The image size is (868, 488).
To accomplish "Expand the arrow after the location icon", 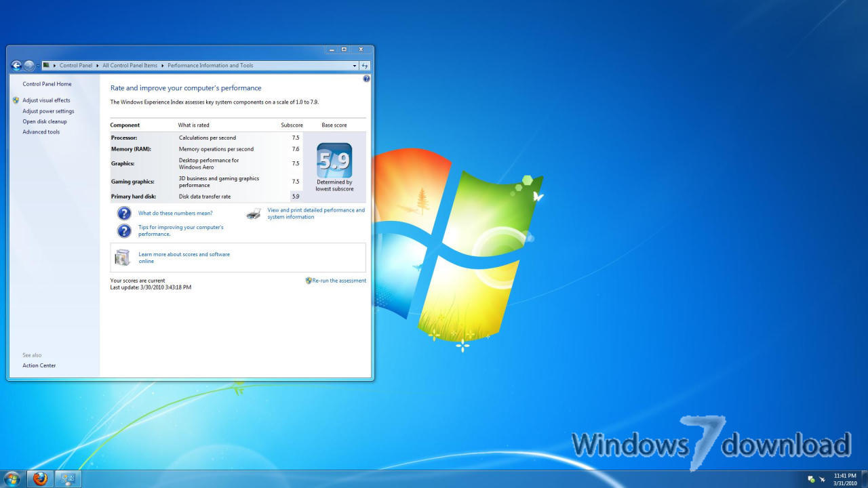I will [54, 66].
